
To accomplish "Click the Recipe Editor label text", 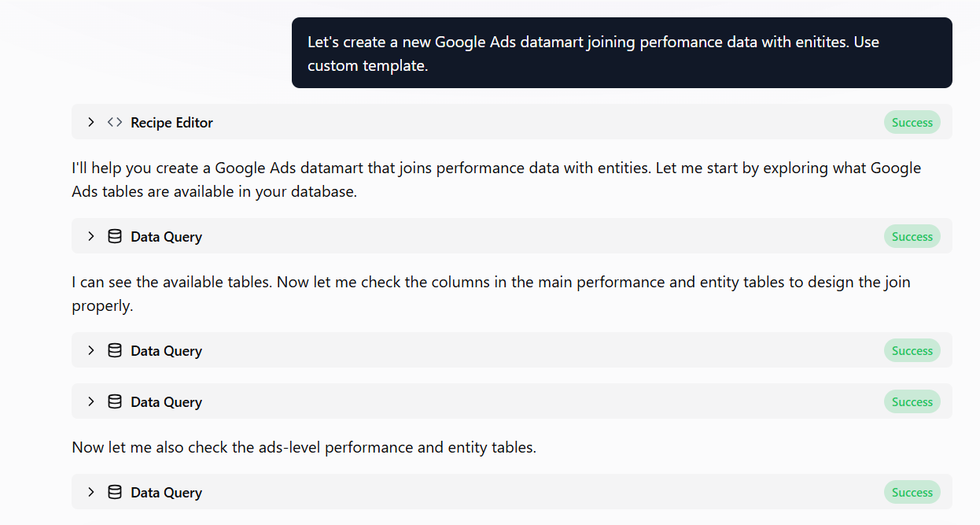I will click(171, 123).
